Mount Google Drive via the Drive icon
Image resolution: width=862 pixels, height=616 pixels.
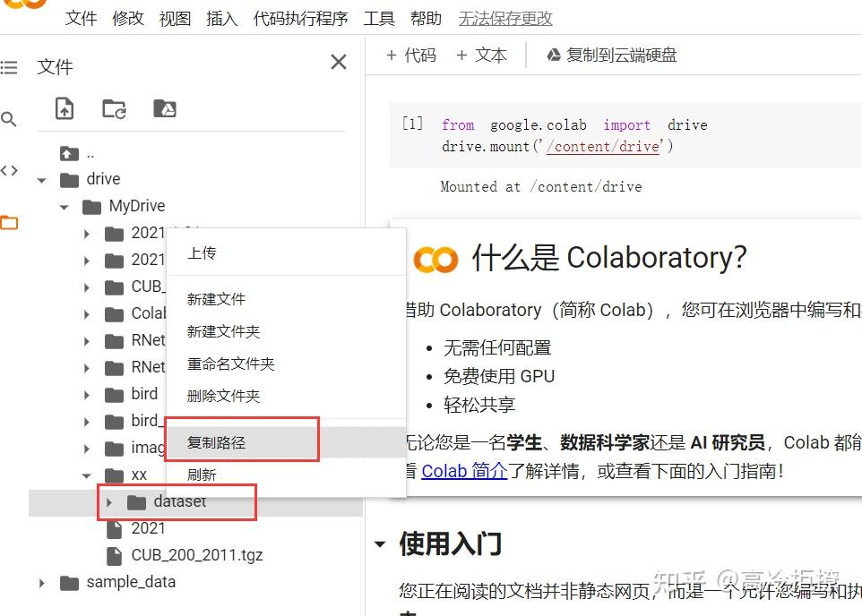tap(163, 107)
